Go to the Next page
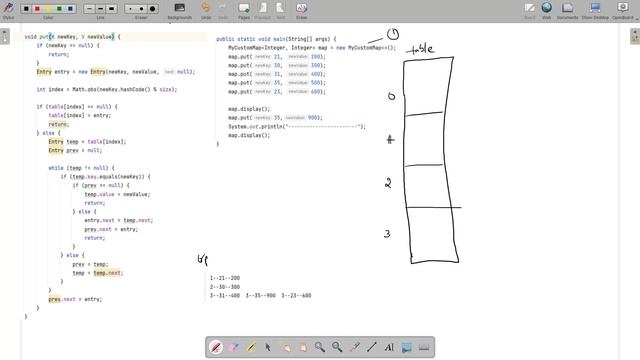 click(x=280, y=10)
